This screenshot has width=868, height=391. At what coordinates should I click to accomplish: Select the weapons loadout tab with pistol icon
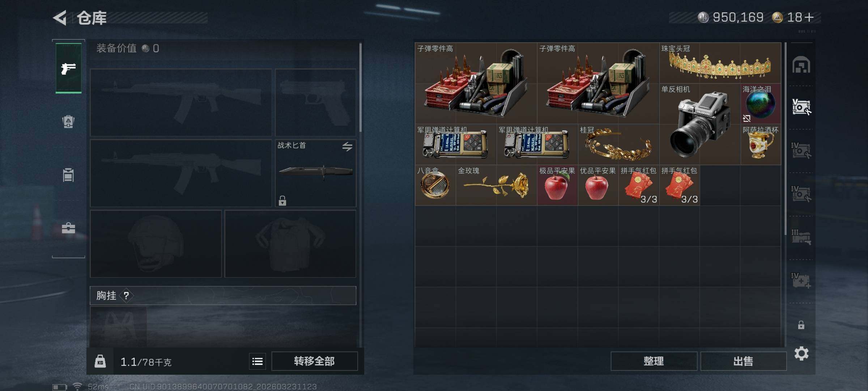pos(68,68)
